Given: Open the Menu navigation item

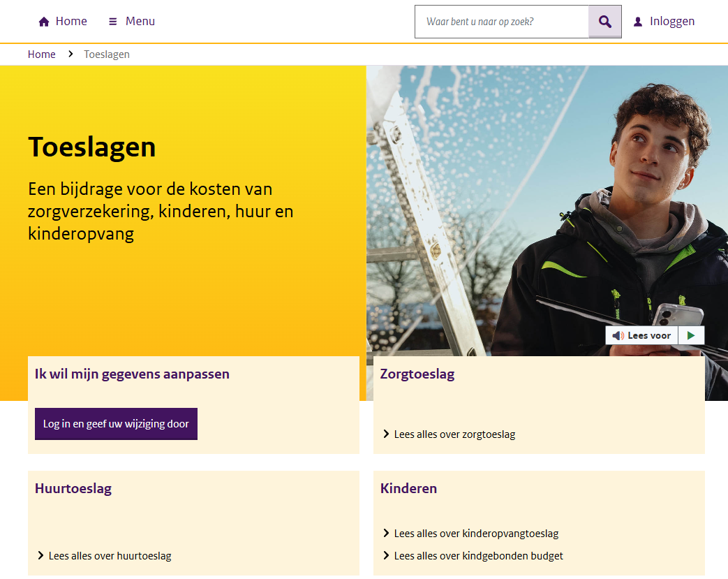Looking at the screenshot, I should (132, 22).
